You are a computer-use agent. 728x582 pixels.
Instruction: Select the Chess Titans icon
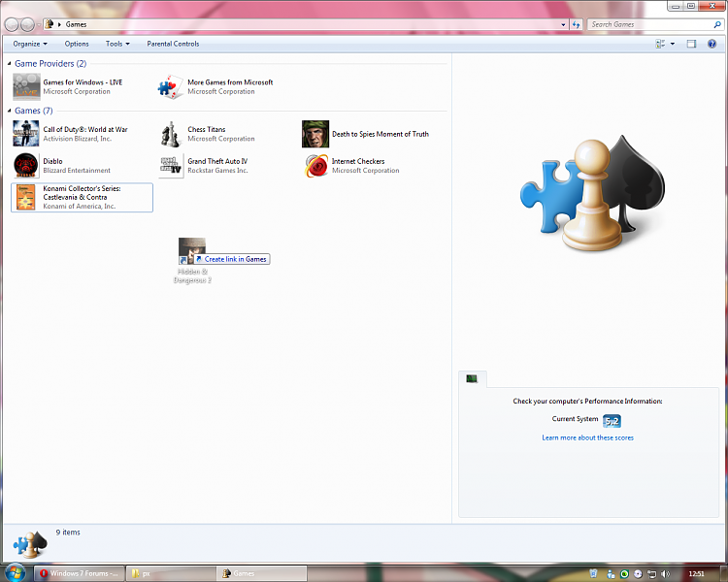[x=171, y=134]
